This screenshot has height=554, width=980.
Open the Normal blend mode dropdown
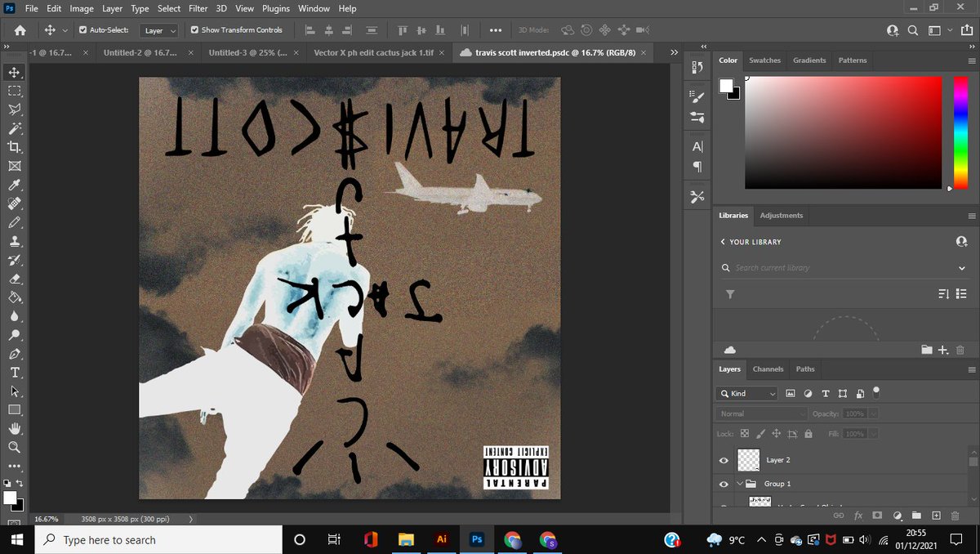coord(761,413)
